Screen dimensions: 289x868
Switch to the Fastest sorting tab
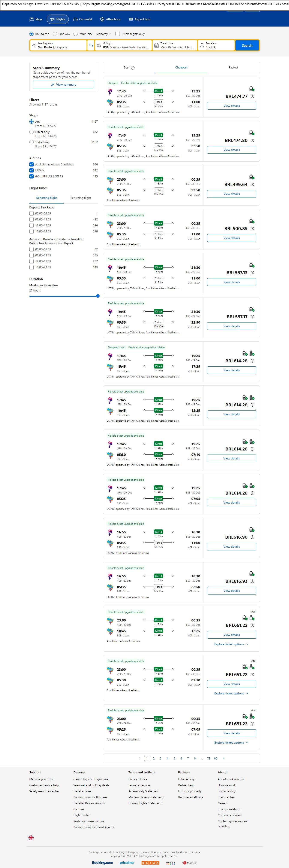233,68
